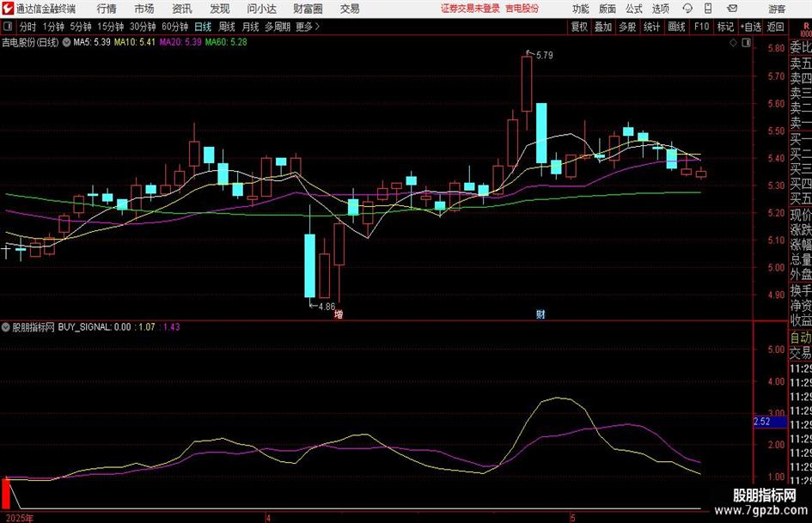Viewport: 812px width, 523px height.
Task: Click the 叠加 overlay toolbar button
Action: pos(603,27)
